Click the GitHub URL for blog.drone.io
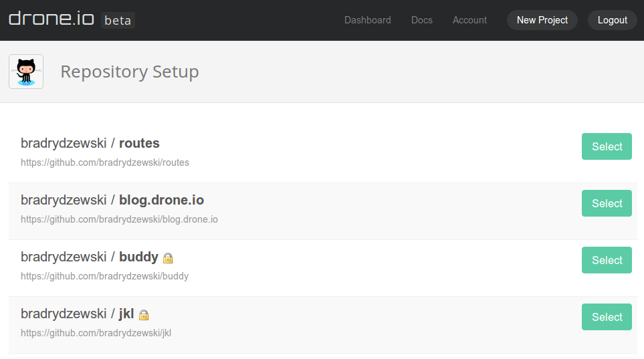The image size is (644, 359). [x=119, y=219]
